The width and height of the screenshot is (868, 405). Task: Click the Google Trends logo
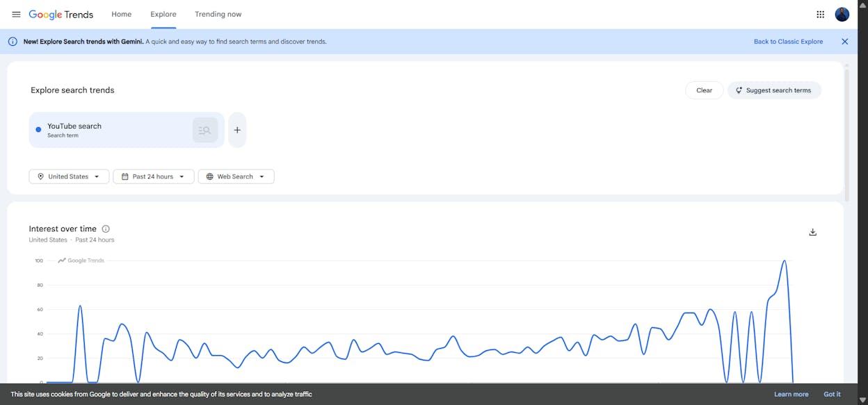pyautogui.click(x=61, y=14)
